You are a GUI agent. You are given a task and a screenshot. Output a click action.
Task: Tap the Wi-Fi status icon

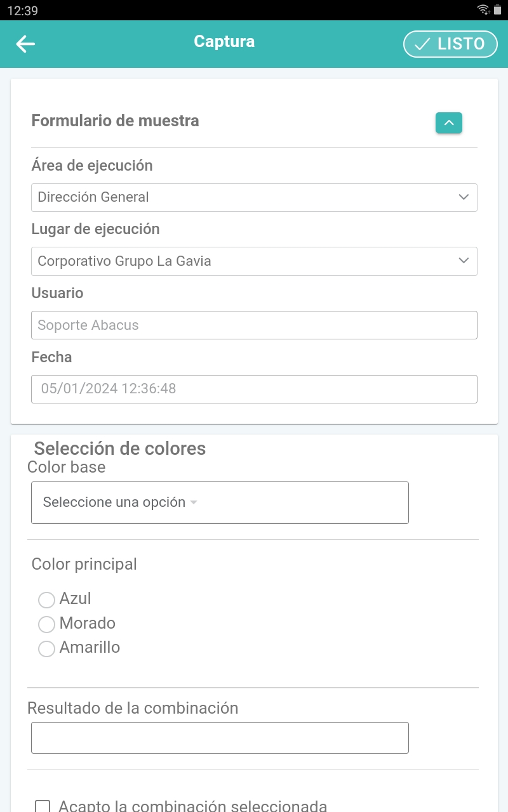[483, 10]
